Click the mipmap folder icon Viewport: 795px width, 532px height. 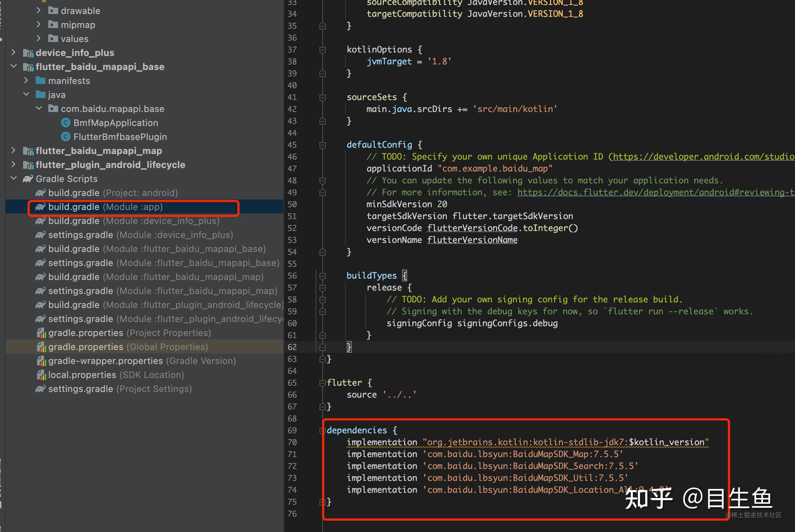click(x=53, y=24)
